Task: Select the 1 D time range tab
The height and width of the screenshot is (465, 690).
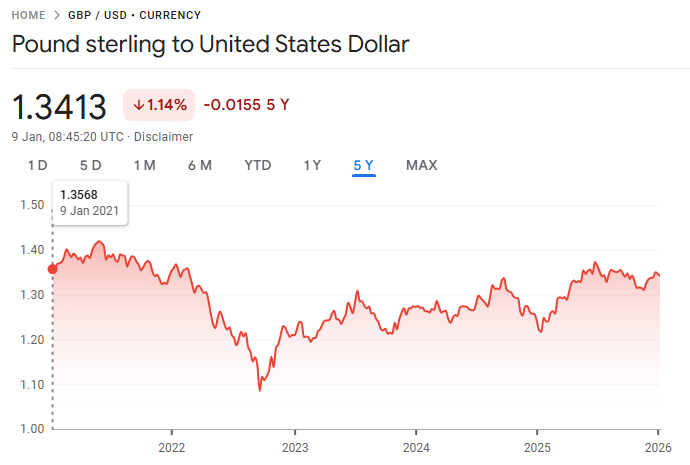Action: 37,165
